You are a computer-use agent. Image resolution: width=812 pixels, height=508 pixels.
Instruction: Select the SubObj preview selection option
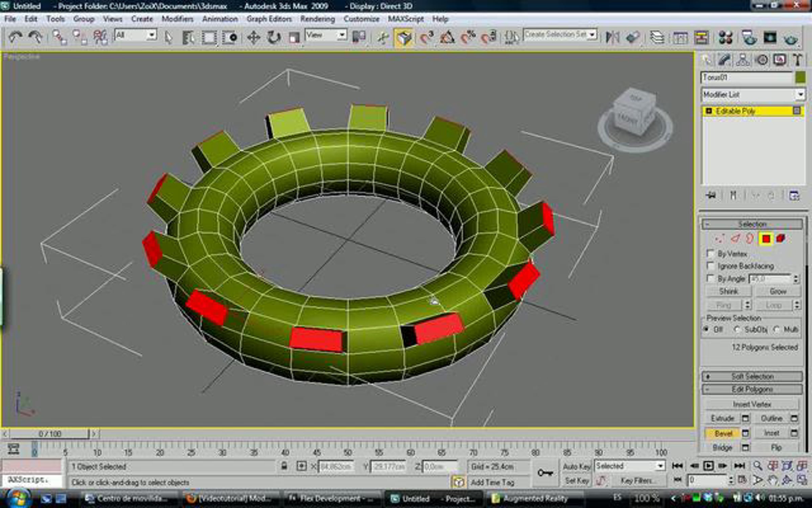click(737, 329)
